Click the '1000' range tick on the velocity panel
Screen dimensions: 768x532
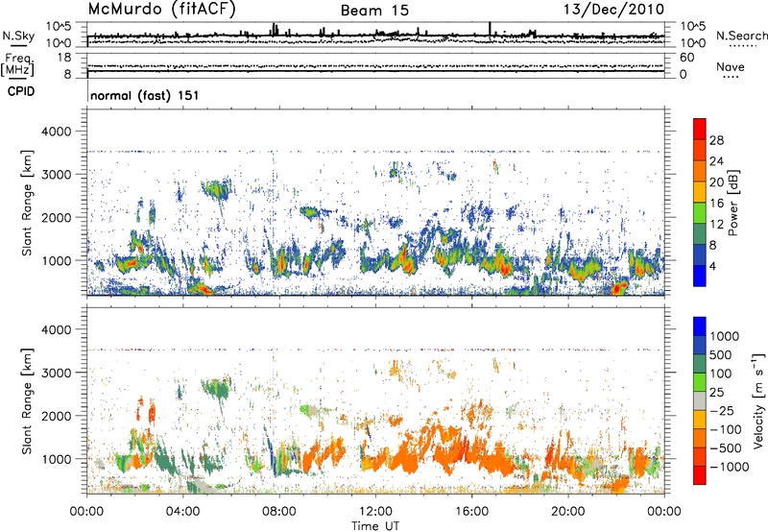tap(59, 459)
